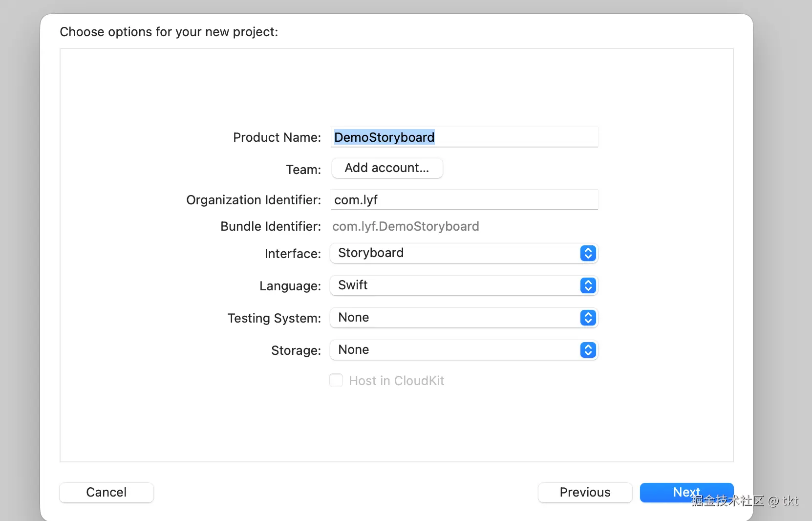Viewport: 812px width, 521px height.
Task: Expand the Storage dropdown set to None
Action: pos(454,350)
